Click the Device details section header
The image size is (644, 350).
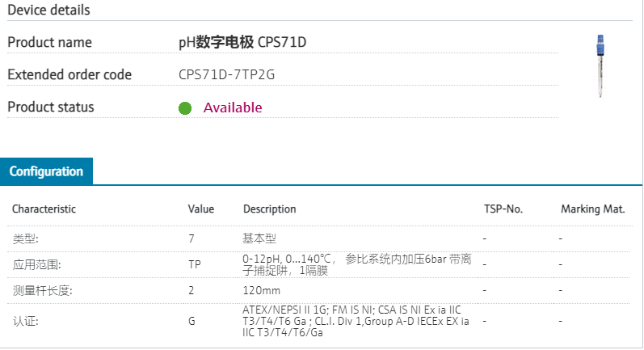pyautogui.click(x=48, y=11)
